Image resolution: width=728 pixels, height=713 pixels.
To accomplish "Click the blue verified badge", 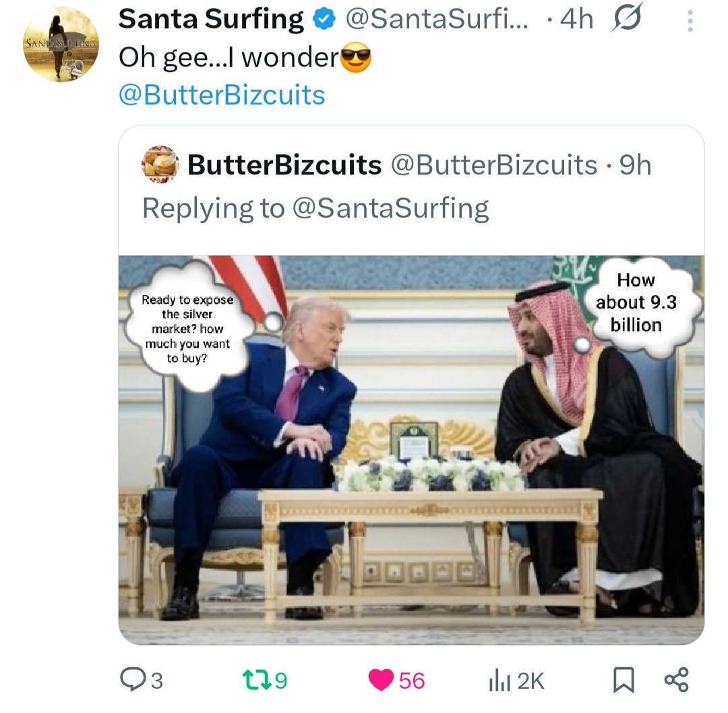I will [326, 21].
